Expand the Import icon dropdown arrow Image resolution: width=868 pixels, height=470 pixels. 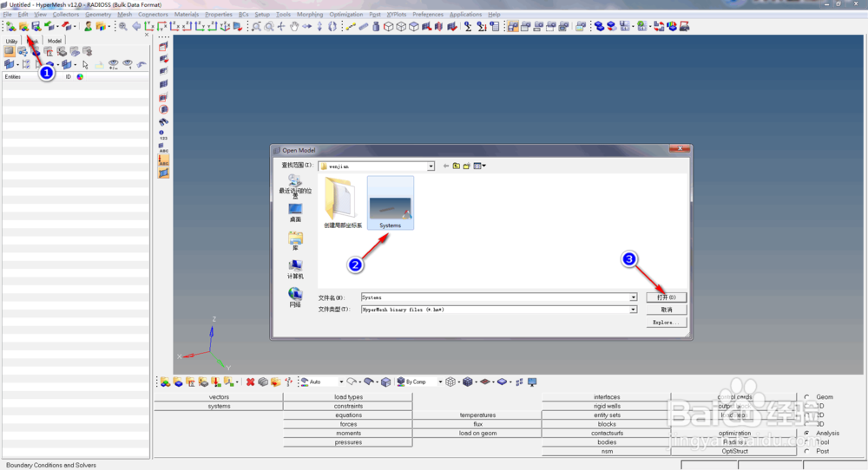point(57,27)
